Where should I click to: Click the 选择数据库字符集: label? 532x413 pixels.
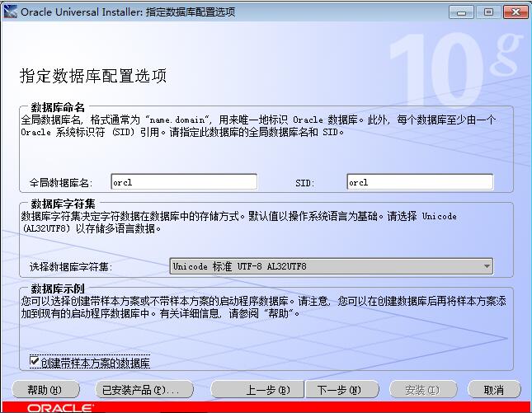pyautogui.click(x=71, y=266)
